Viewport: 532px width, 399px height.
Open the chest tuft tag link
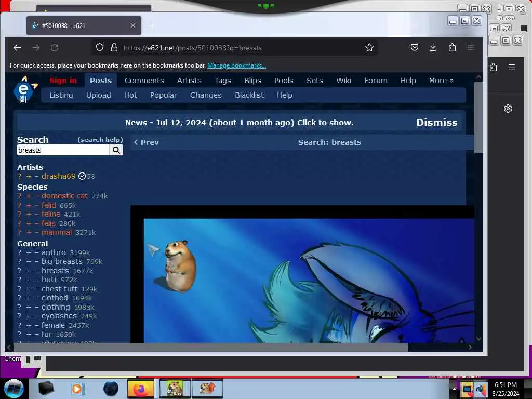[x=59, y=289]
